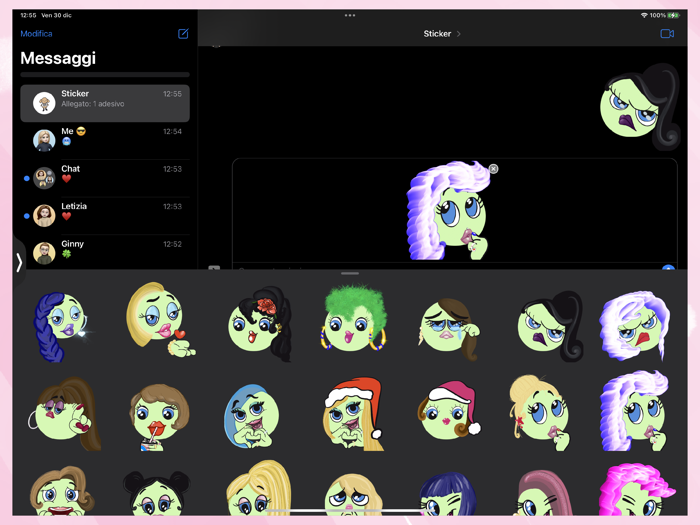
Task: Click the search field under Messaggi
Action: pyautogui.click(x=105, y=75)
